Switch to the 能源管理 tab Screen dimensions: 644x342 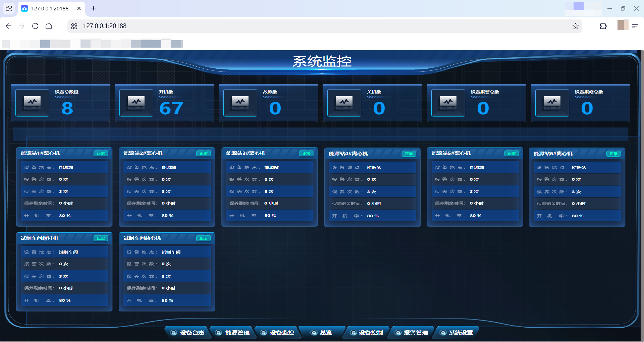pyautogui.click(x=233, y=333)
